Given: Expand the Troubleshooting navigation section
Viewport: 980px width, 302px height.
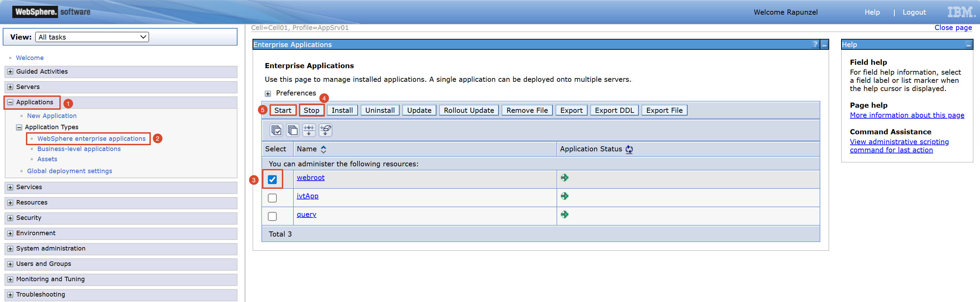Looking at the screenshot, I should click(x=10, y=295).
